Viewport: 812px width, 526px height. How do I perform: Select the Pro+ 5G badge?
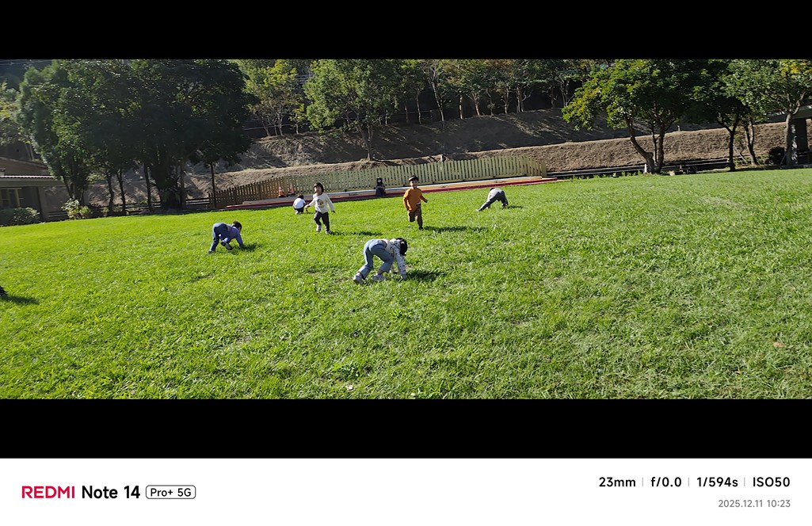pos(170,492)
